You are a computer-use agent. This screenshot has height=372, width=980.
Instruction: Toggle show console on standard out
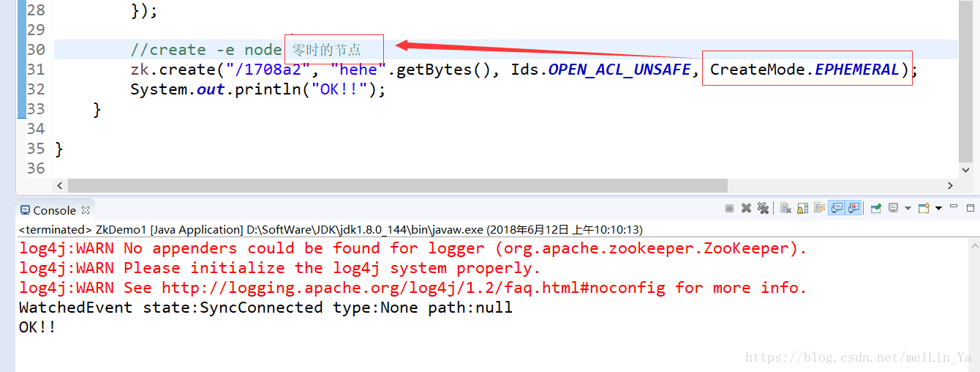coord(837,208)
